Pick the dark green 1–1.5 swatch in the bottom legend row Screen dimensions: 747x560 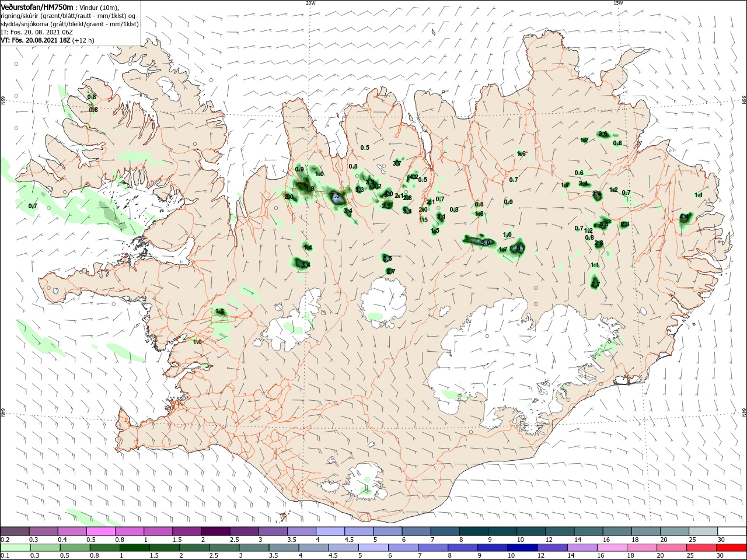[x=134, y=548]
